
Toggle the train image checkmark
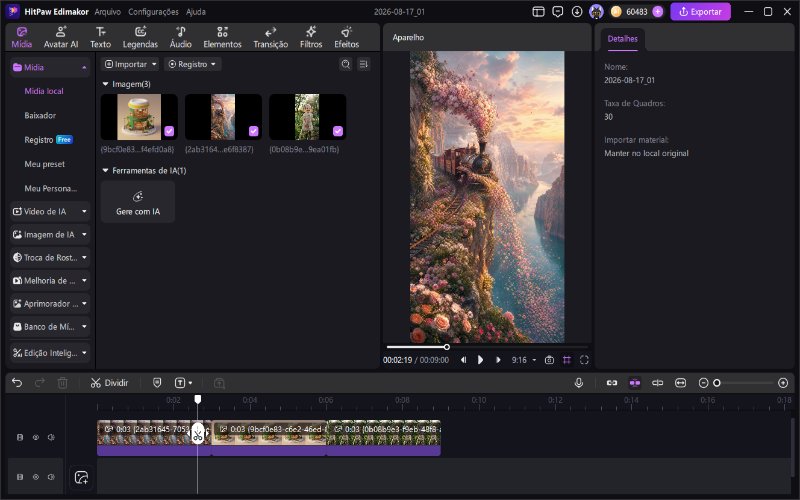pyautogui.click(x=254, y=131)
